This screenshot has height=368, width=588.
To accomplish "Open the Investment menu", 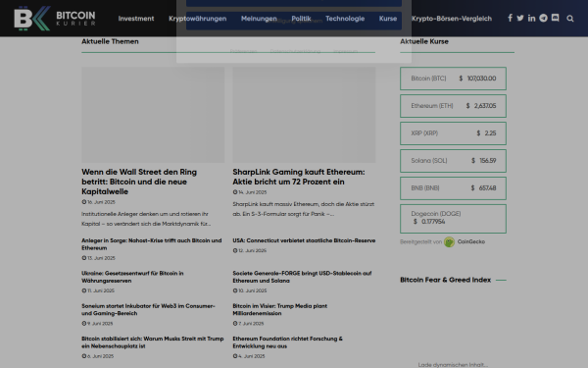I will click(x=136, y=19).
